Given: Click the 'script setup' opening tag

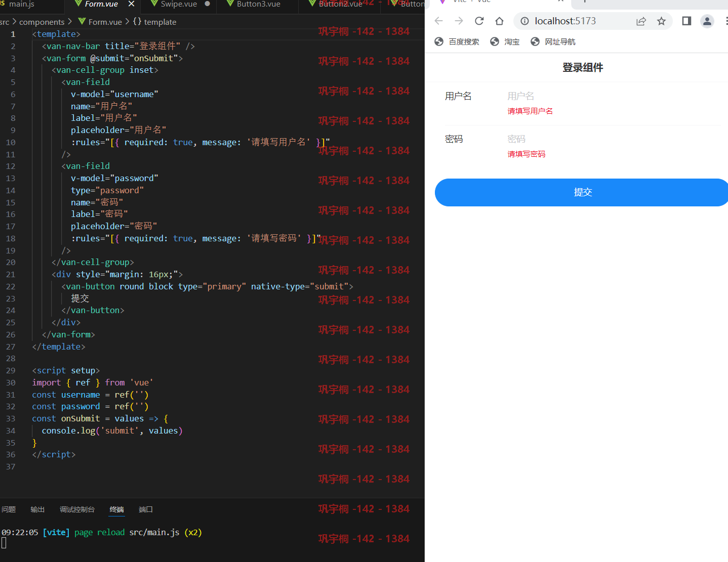Looking at the screenshot, I should click(66, 371).
